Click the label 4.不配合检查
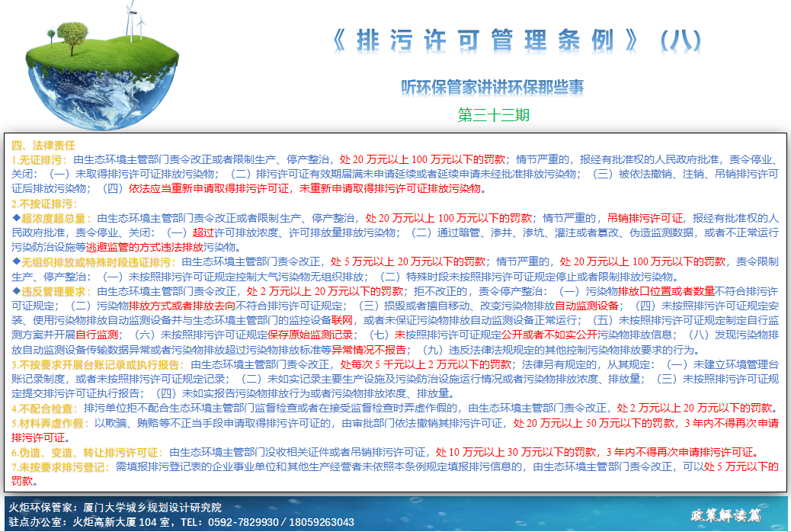 [43, 408]
